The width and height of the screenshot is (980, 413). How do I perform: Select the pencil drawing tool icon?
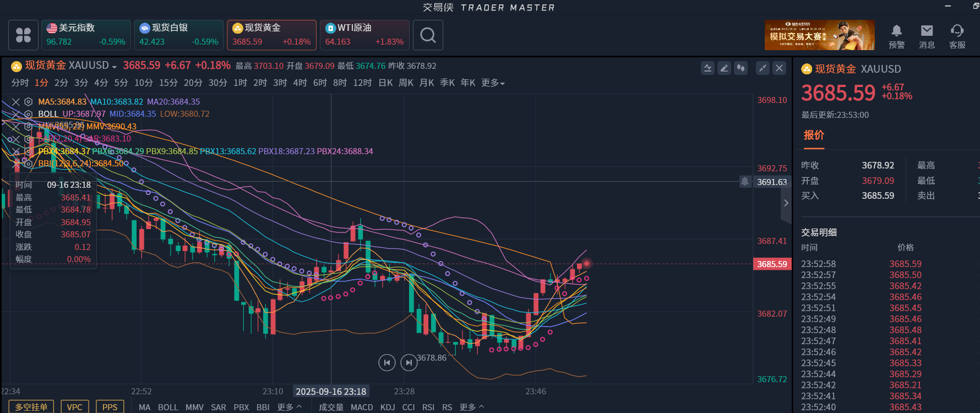725,68
